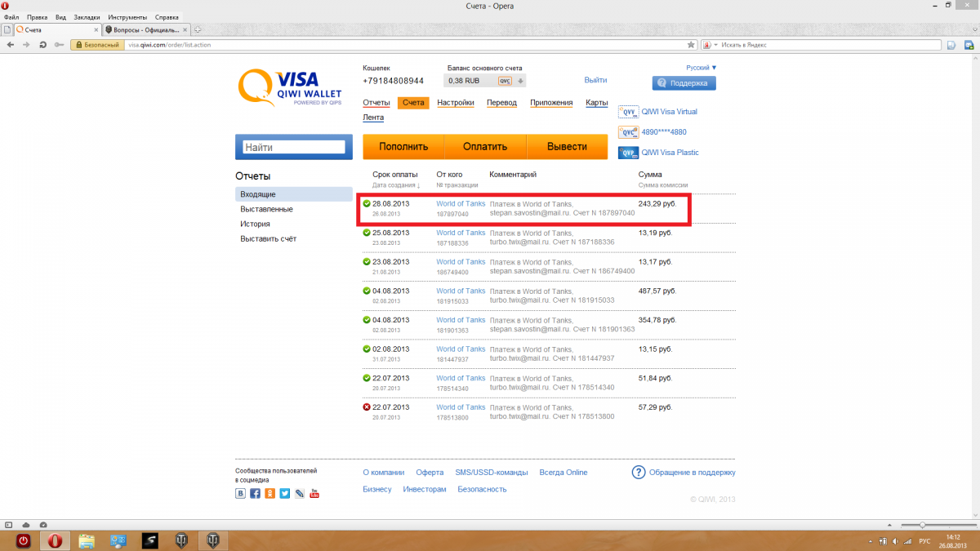Open the 'Закладки' menu
Viewport: 980px width, 551px height.
click(87, 16)
